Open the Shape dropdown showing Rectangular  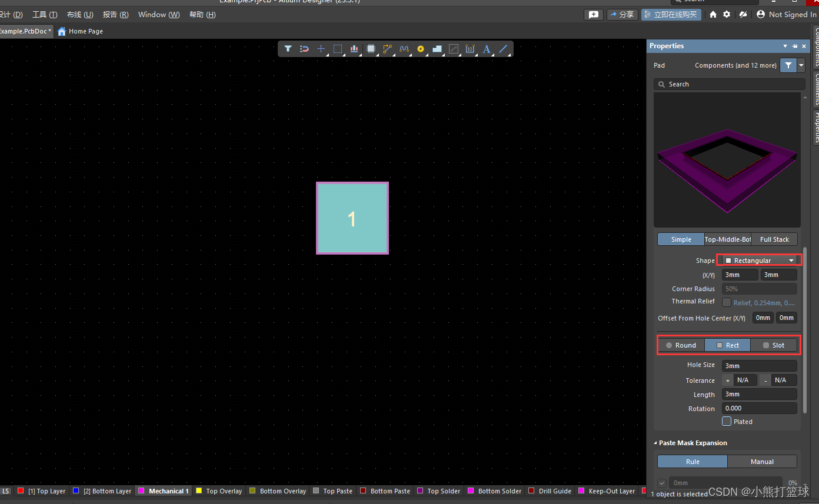(x=759, y=259)
